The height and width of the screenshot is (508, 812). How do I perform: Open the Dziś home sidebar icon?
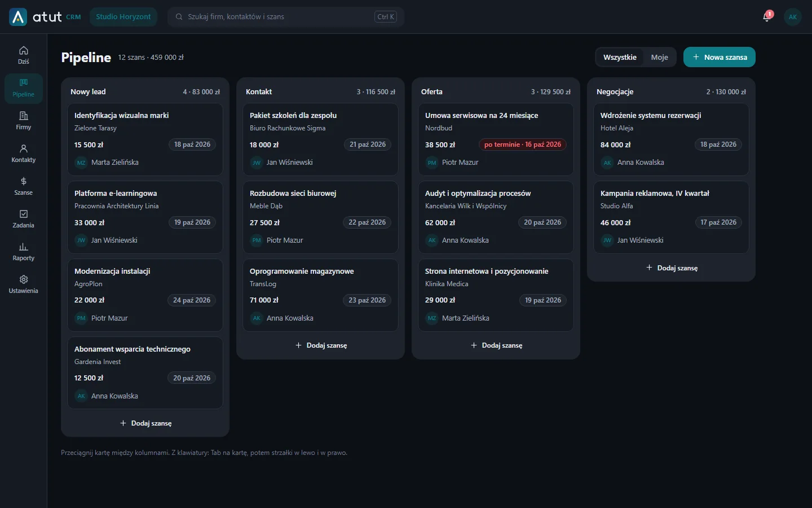coord(23,55)
